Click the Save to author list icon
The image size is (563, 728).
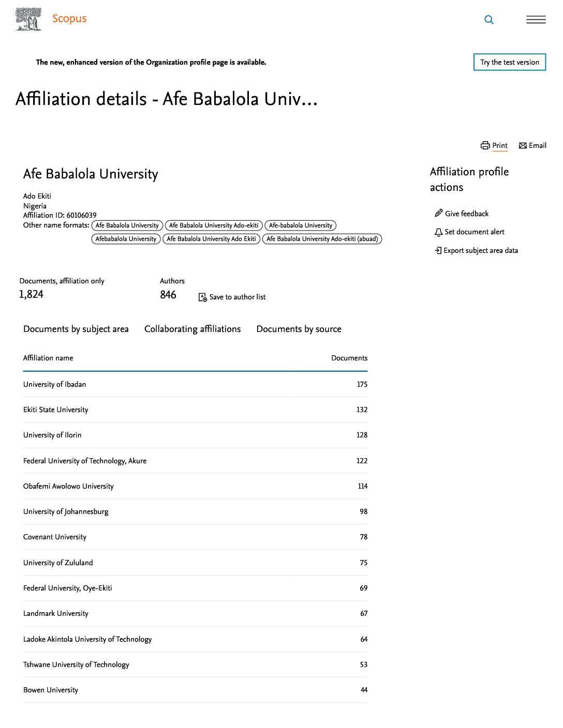tap(203, 297)
